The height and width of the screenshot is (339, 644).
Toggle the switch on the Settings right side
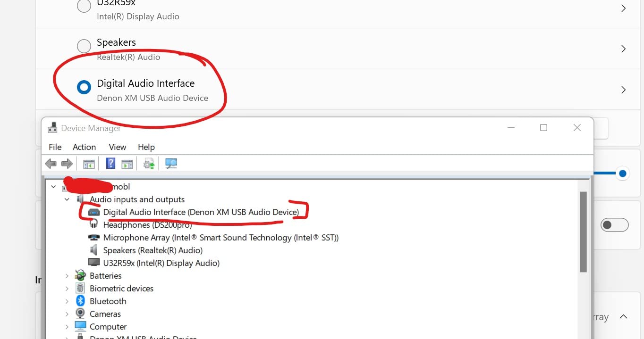pyautogui.click(x=614, y=225)
